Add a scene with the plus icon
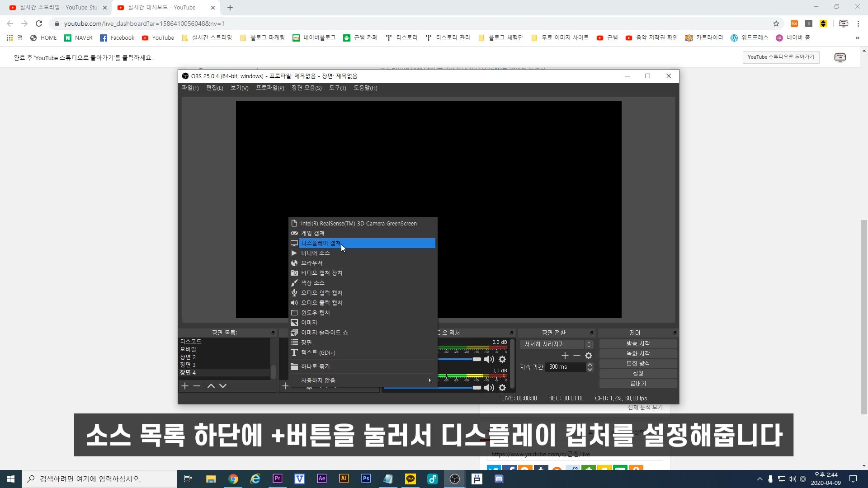The height and width of the screenshot is (488, 868). coord(185,386)
